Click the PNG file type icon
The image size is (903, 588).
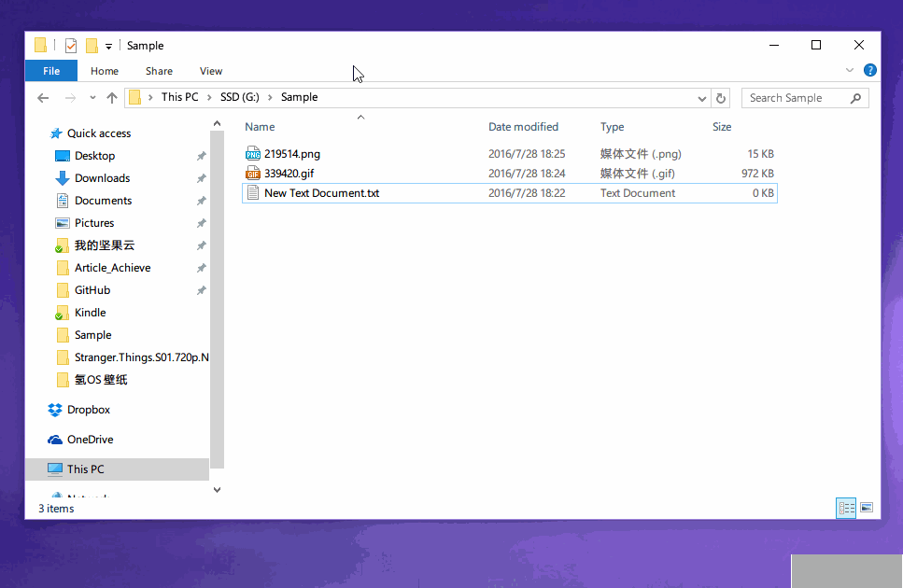(253, 154)
